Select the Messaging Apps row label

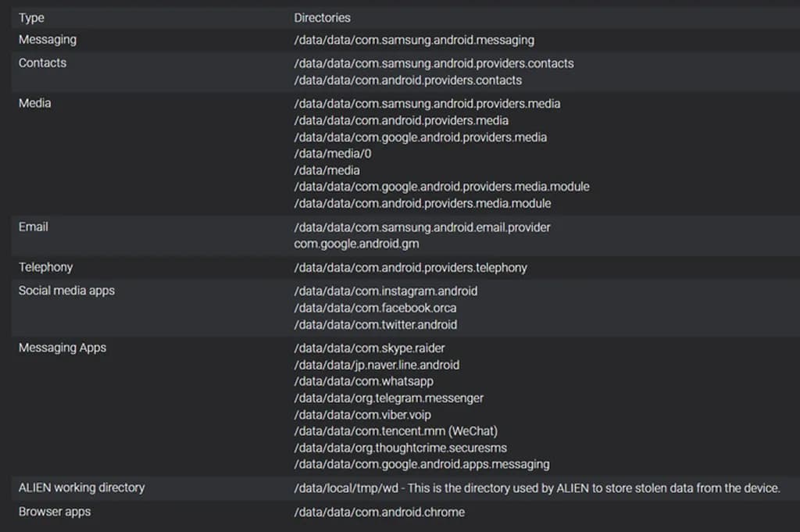[62, 348]
